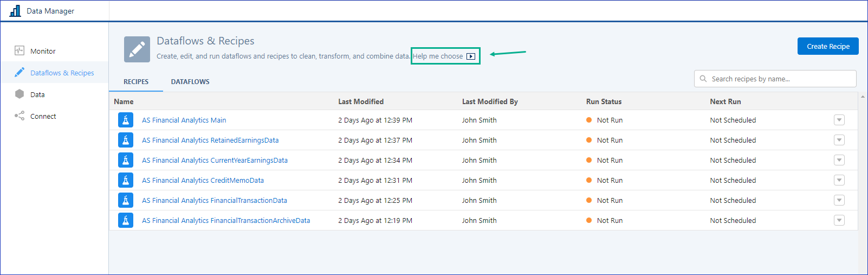This screenshot has width=868, height=275.
Task: Click the Dataflows & Recipes pencil sidebar icon
Action: [20, 72]
